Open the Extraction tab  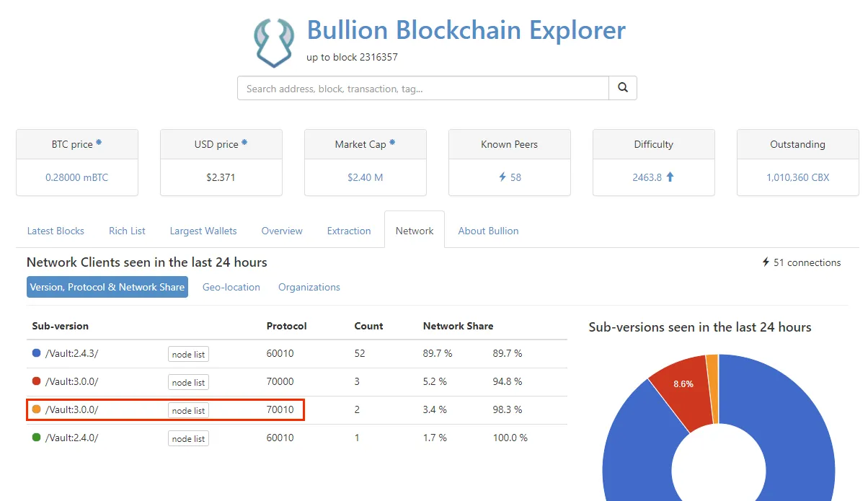pos(349,231)
